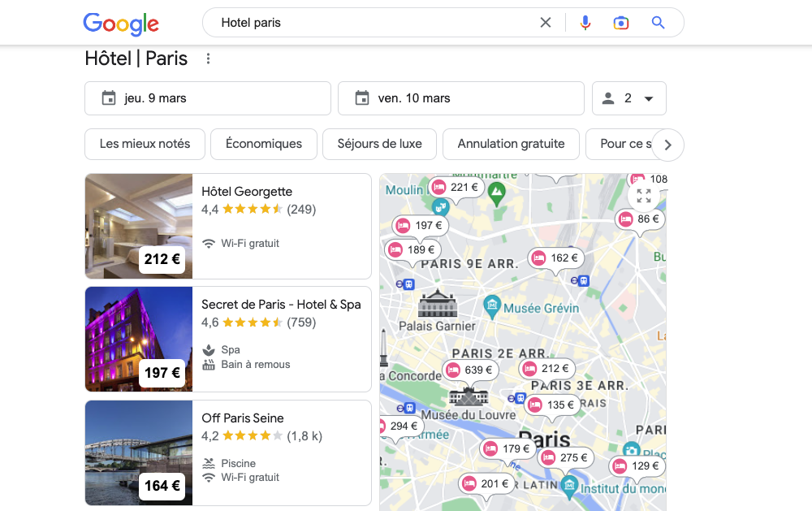Select the 162 € hotel pin on map
812x511 pixels.
pos(555,258)
